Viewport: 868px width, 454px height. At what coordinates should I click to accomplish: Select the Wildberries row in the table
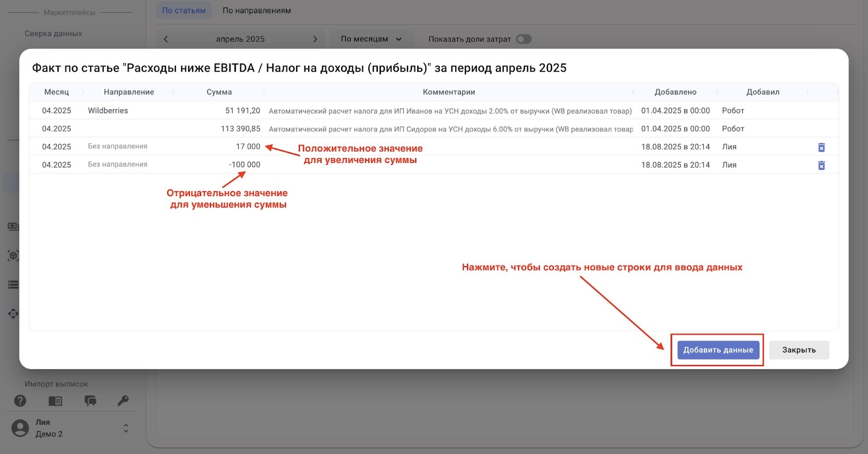108,110
